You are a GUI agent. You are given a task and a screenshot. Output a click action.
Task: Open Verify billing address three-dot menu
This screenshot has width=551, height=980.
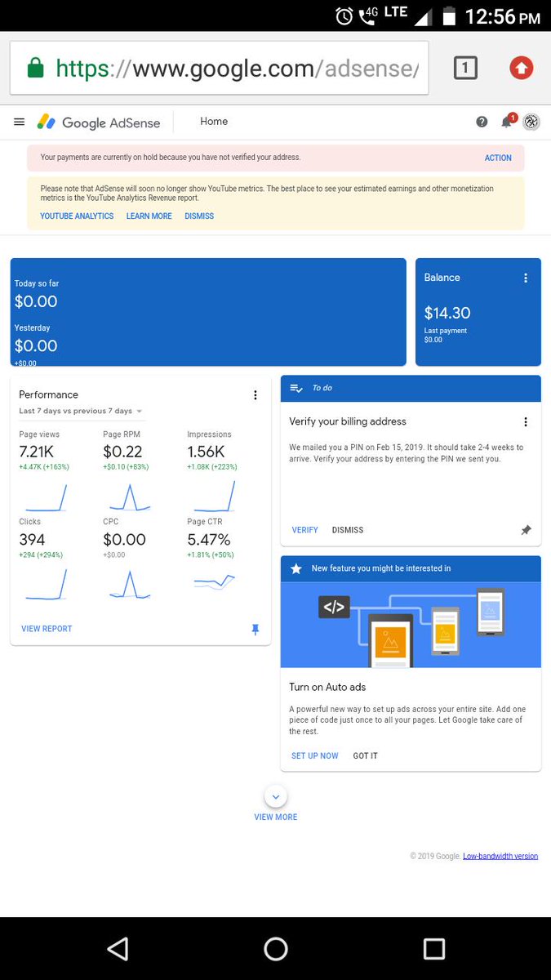[526, 422]
